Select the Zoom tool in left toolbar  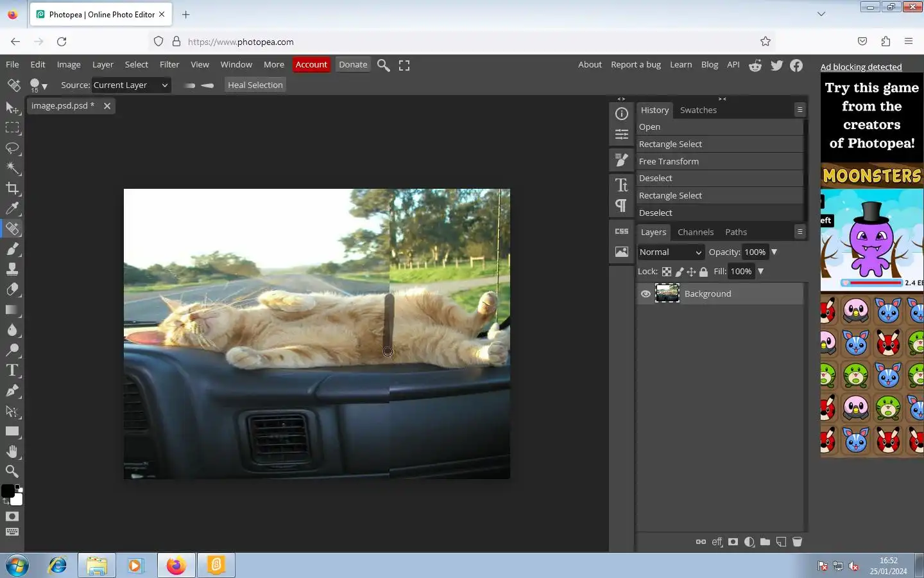[x=12, y=471]
